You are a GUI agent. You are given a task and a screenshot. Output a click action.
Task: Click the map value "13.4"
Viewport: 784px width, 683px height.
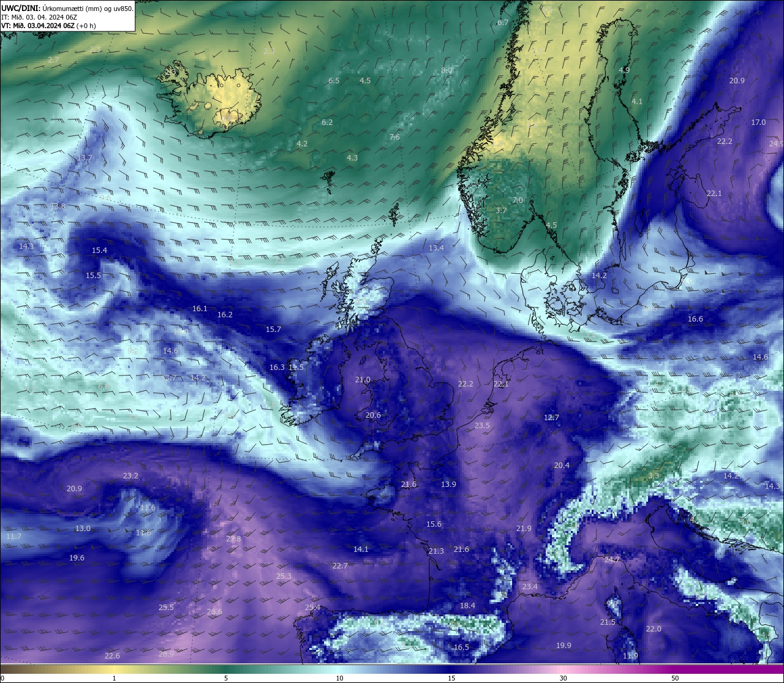pyautogui.click(x=436, y=248)
